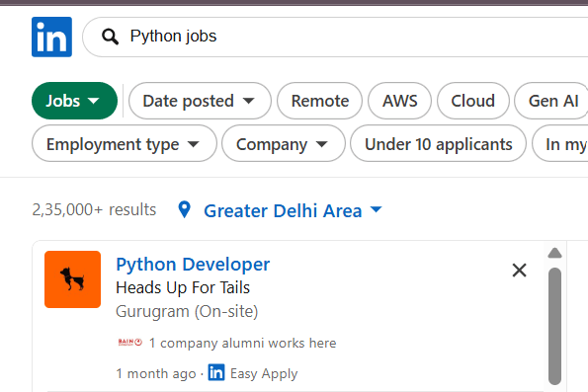
Task: Open the Python Developer job link
Action: pos(193,265)
